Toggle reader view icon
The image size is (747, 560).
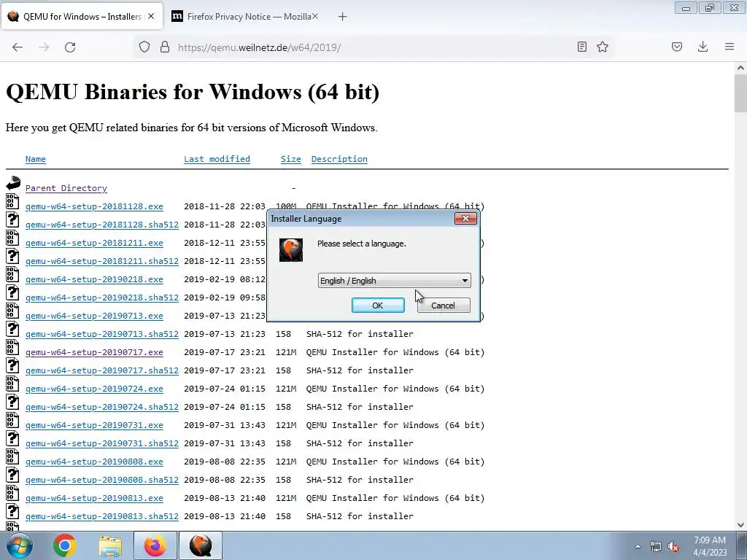coord(581,47)
